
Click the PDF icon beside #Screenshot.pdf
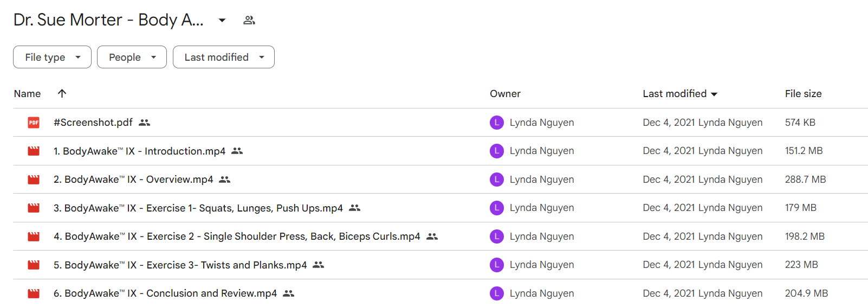[34, 123]
